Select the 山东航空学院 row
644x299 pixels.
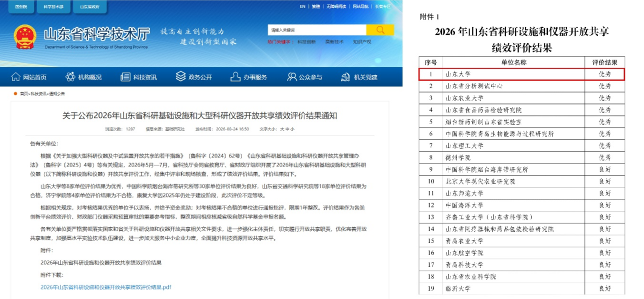[522, 253]
